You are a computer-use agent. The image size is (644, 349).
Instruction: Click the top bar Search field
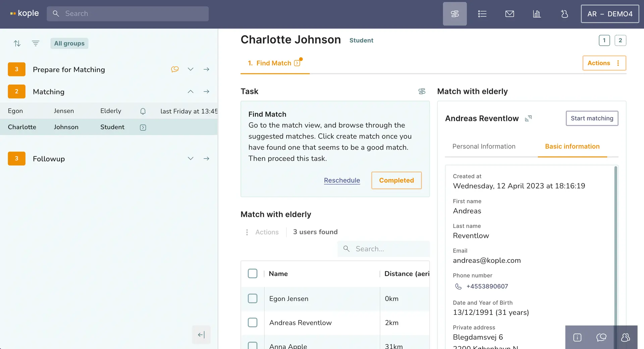[x=127, y=14]
